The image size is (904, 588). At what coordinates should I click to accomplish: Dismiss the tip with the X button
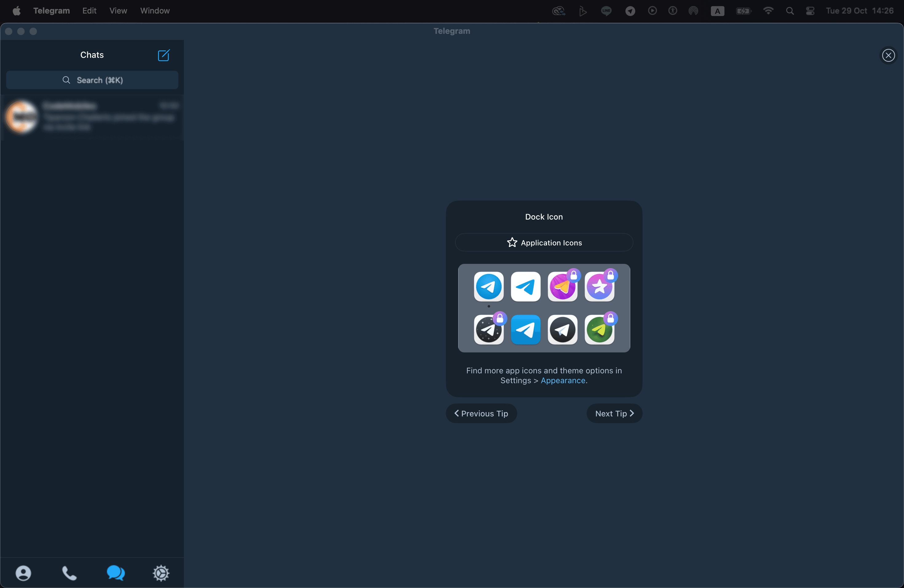click(x=888, y=55)
